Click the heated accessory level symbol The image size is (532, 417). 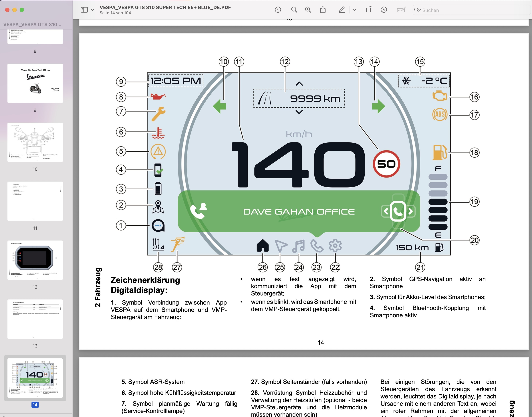click(x=158, y=244)
